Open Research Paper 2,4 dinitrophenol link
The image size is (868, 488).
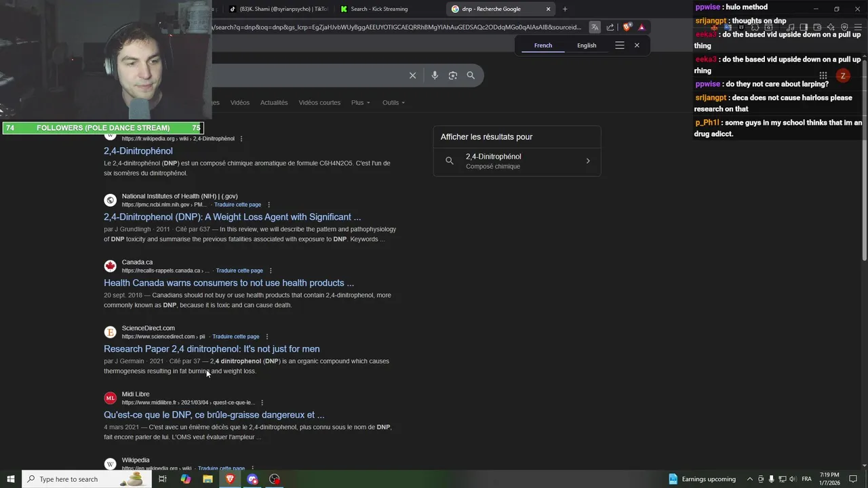[x=212, y=349]
